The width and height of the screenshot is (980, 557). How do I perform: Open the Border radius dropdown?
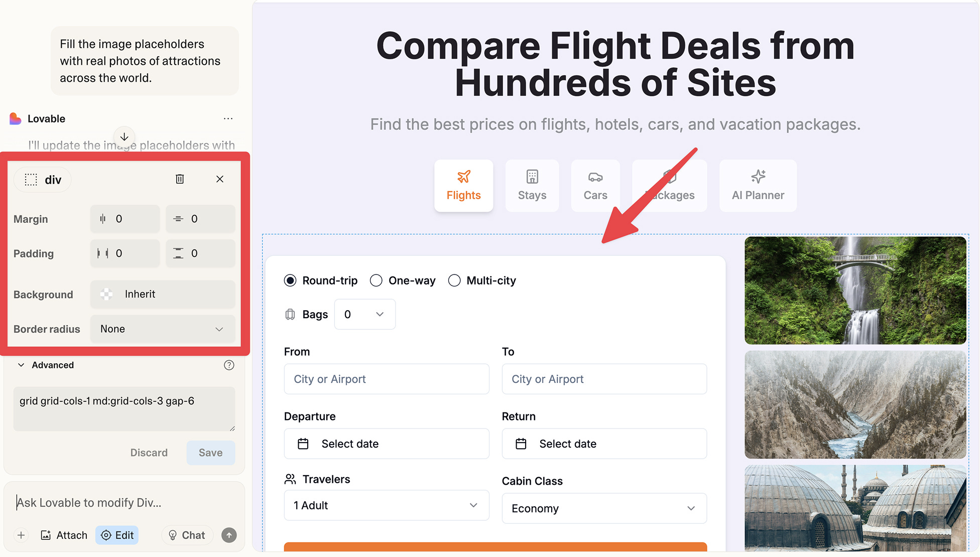[x=162, y=329]
